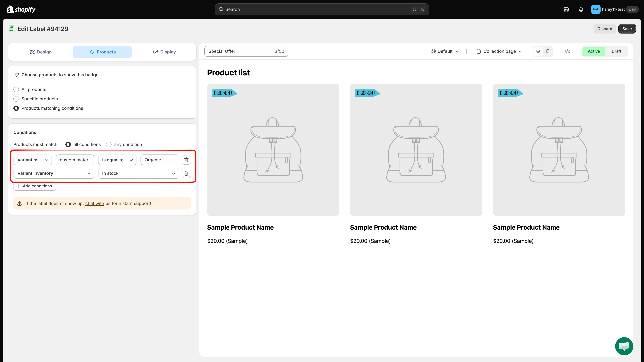
Task: Open the Products tab
Action: click(x=102, y=52)
